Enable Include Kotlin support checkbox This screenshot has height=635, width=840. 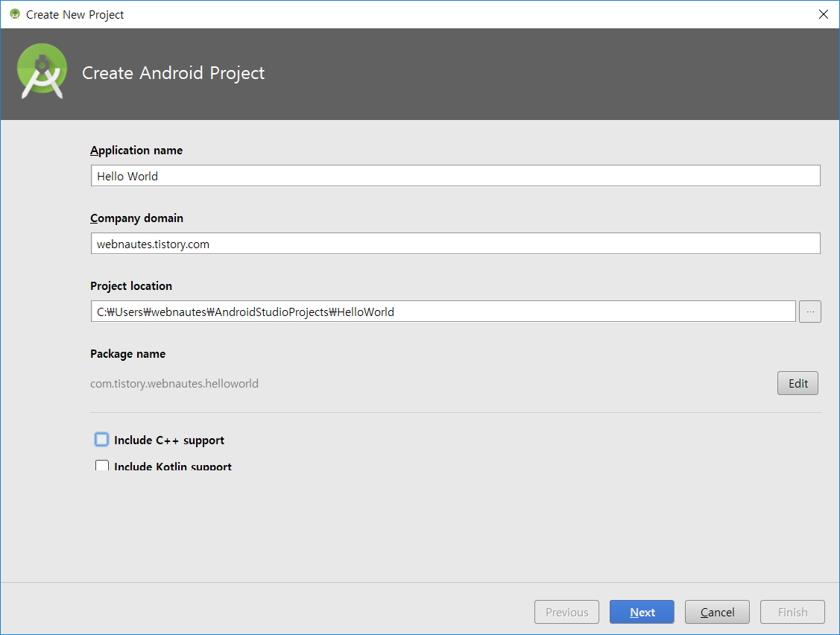(102, 465)
